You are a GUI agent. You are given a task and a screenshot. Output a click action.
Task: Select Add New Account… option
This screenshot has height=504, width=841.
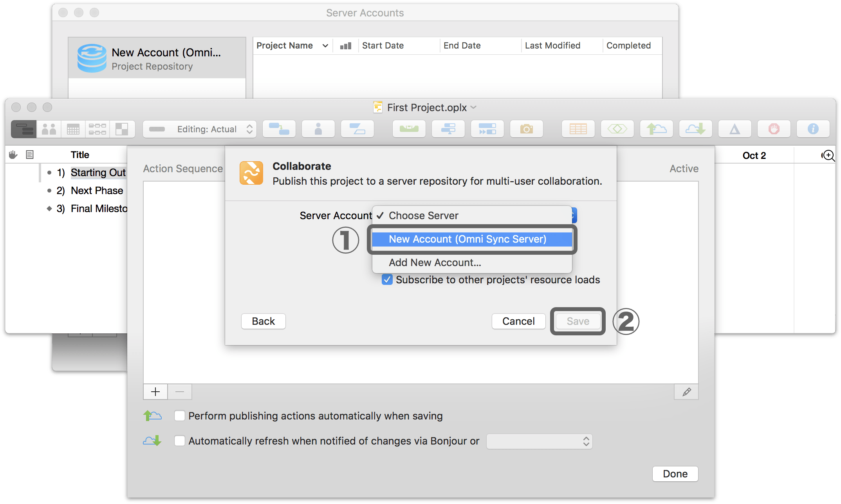472,263
